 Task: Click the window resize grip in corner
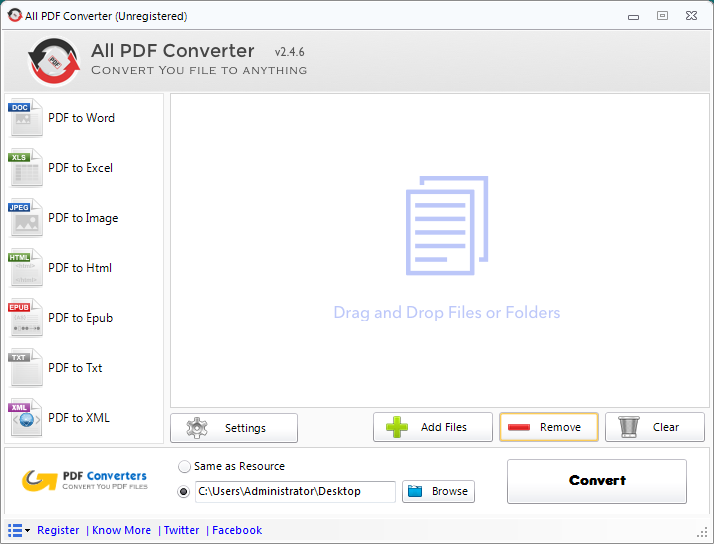pyautogui.click(x=702, y=532)
